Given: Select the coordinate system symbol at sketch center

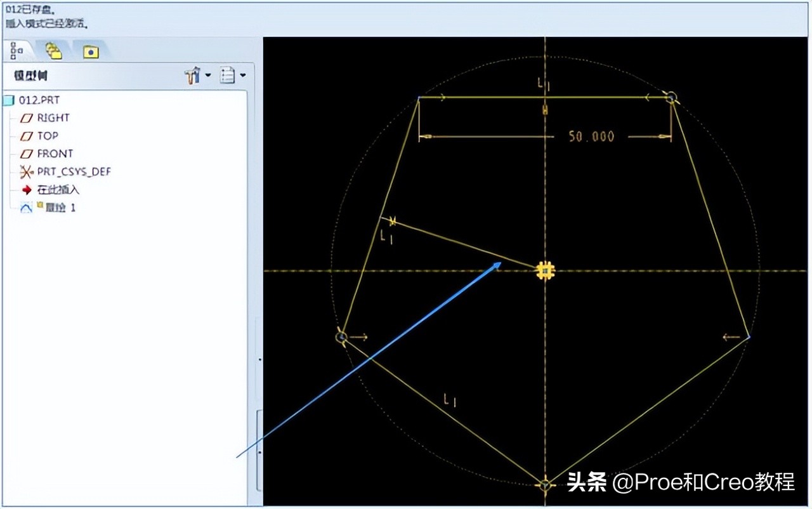Looking at the screenshot, I should [x=544, y=269].
